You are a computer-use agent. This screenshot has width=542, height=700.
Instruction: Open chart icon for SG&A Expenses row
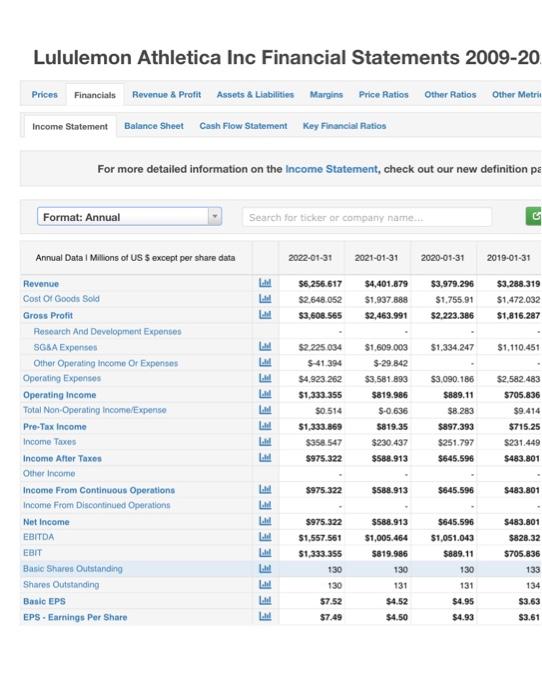click(265, 346)
